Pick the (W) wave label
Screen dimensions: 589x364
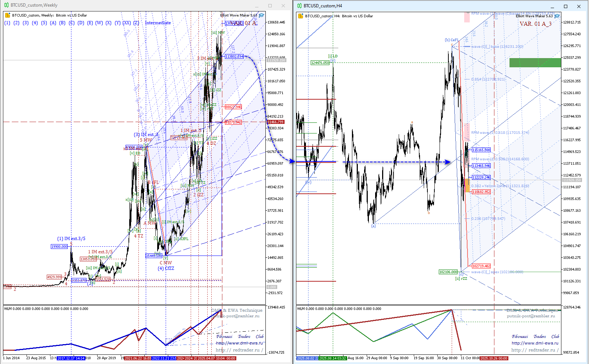99,23
